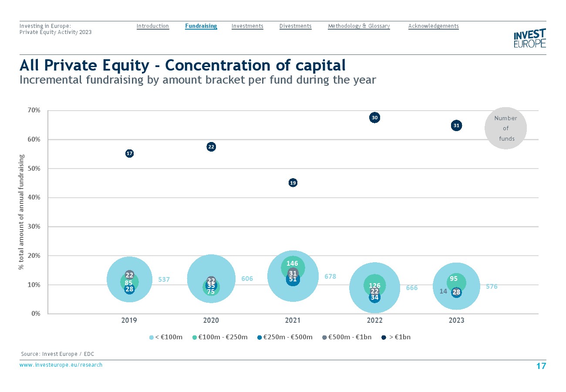Click the dark navy > €1bn legend dot

pos(384,337)
